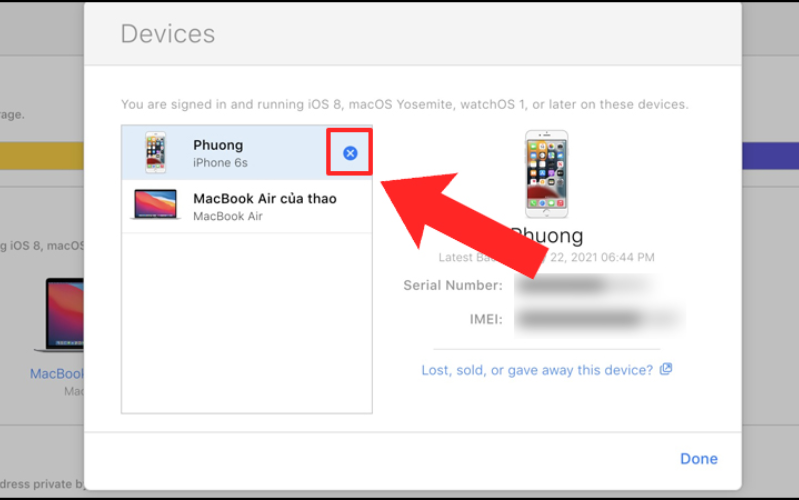Click the large iPhone image in the details pane
Screen dimensions: 799x500
pyautogui.click(x=546, y=174)
